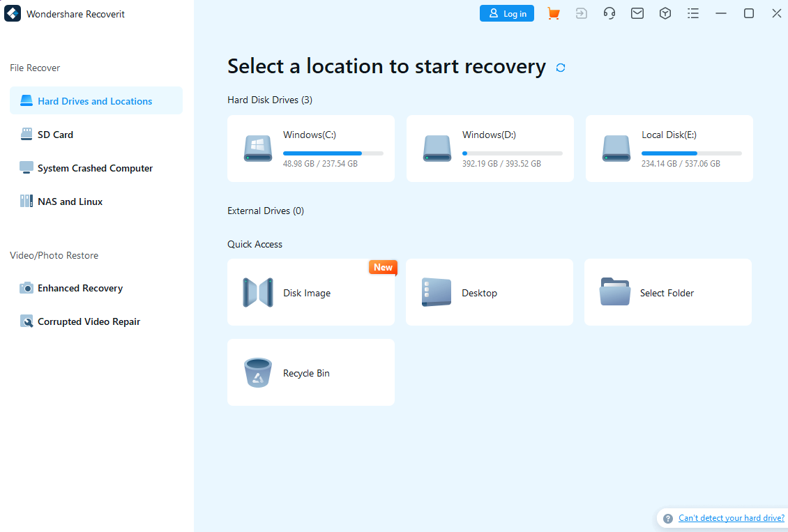The width and height of the screenshot is (788, 532).
Task: Select the Windows(D:) drive card
Action: tap(490, 148)
